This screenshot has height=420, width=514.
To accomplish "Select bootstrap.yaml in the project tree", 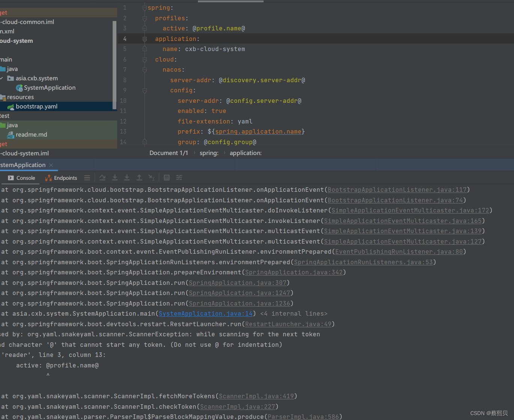I will point(58,107).
